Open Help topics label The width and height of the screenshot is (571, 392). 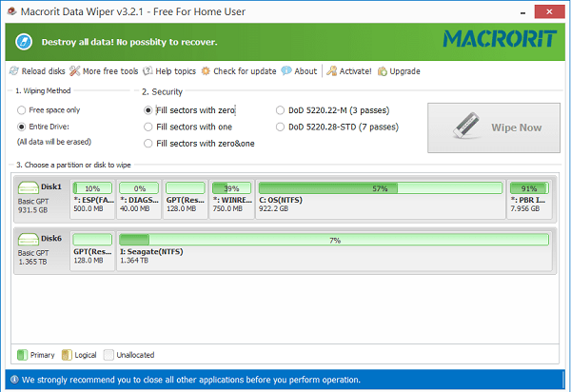175,71
